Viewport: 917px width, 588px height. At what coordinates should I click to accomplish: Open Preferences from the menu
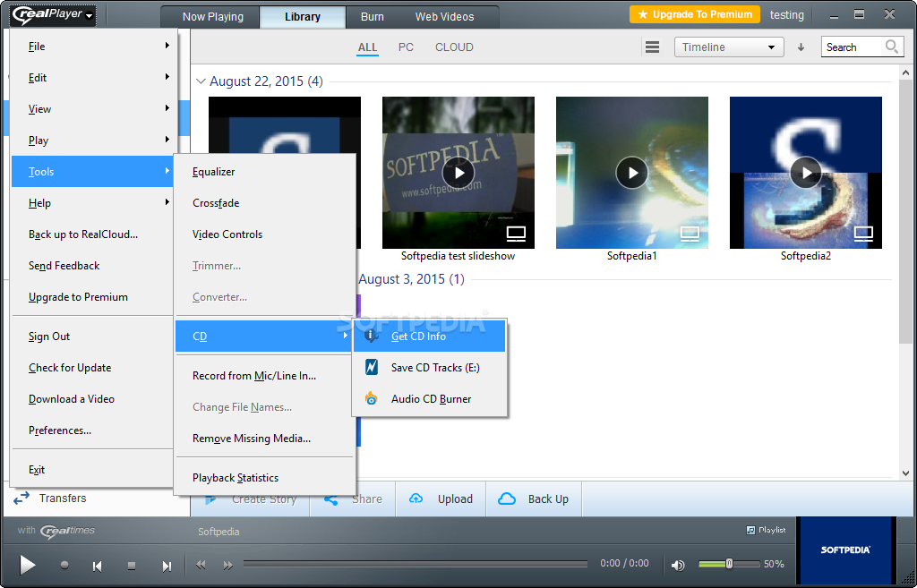point(93,430)
